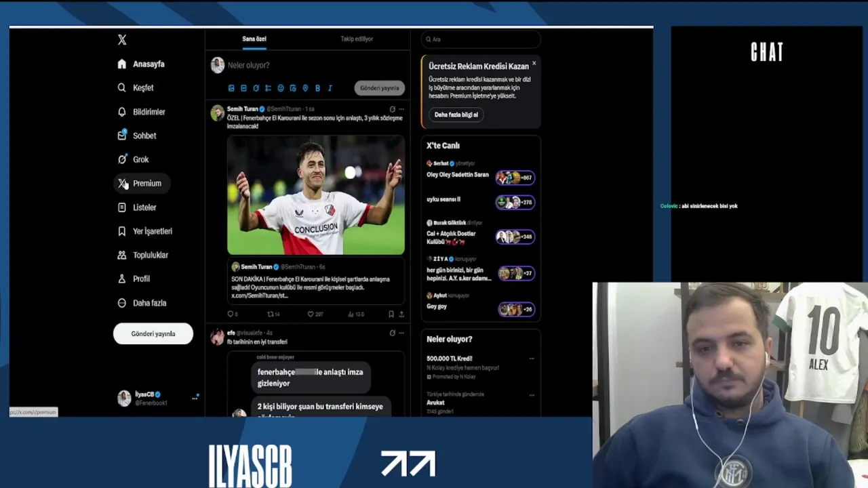Toggle bold text in composer
The width and height of the screenshot is (868, 488).
(x=317, y=88)
